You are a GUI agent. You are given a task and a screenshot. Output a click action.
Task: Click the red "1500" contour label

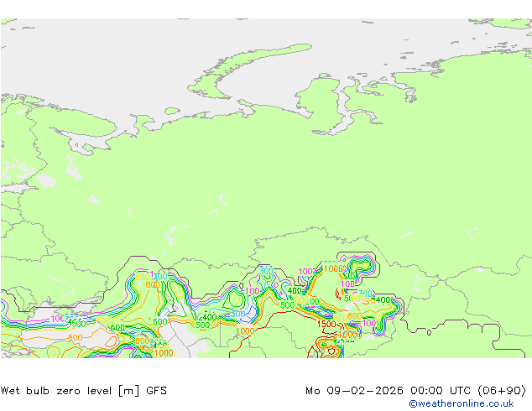coord(326,324)
